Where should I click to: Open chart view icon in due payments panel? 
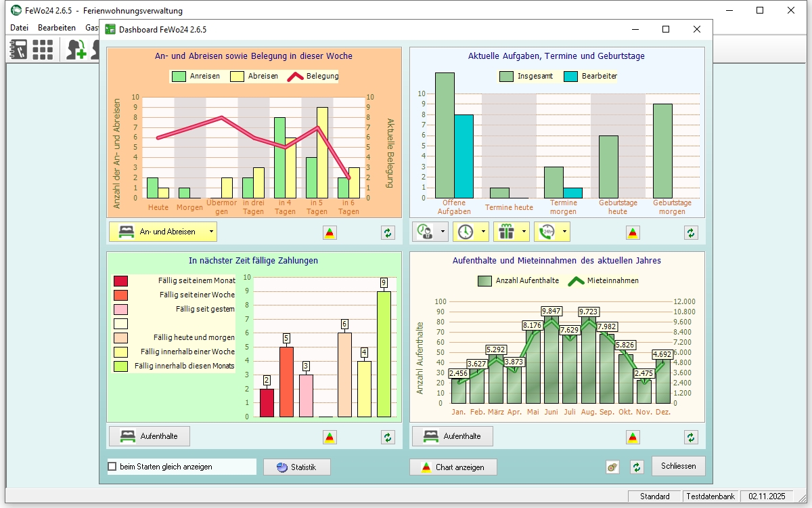coord(330,438)
